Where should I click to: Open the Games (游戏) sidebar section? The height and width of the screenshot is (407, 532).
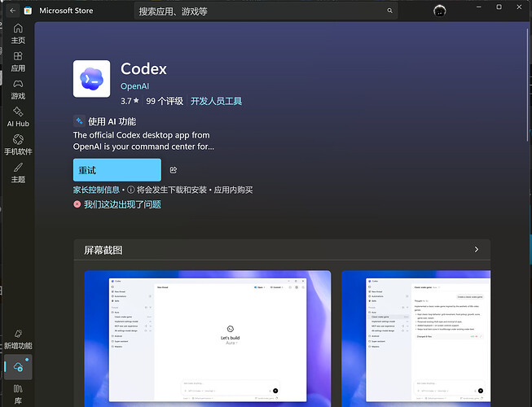[18, 90]
